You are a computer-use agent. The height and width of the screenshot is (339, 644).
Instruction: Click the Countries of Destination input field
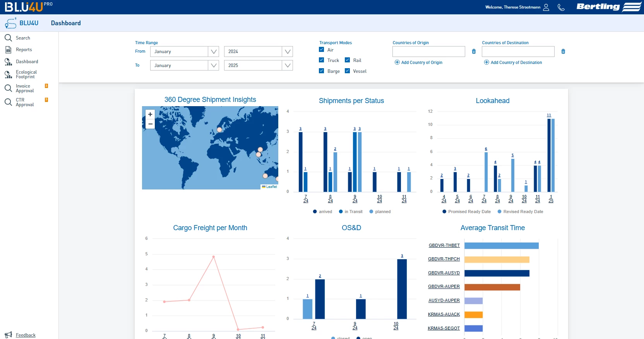(518, 52)
